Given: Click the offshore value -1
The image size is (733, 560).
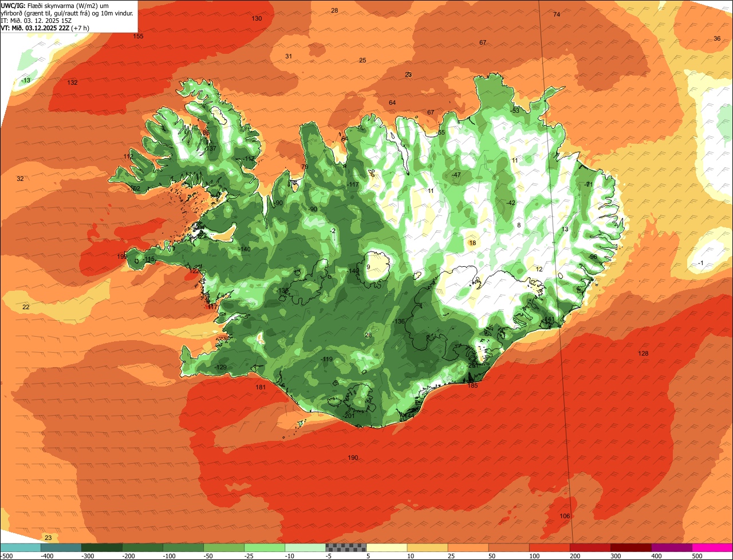Looking at the screenshot, I should [x=700, y=263].
